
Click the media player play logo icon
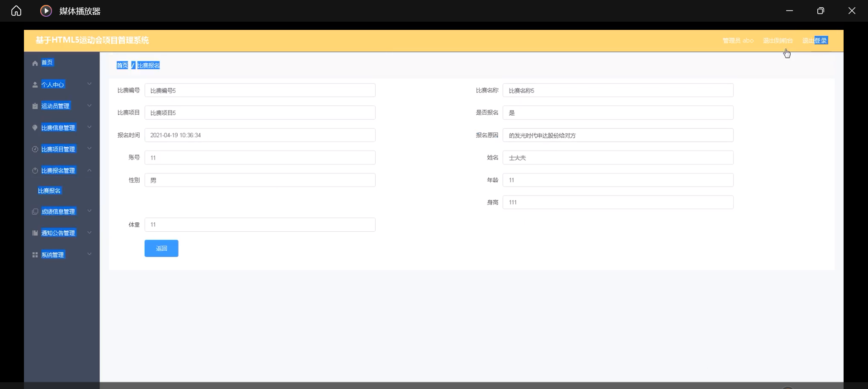(46, 11)
